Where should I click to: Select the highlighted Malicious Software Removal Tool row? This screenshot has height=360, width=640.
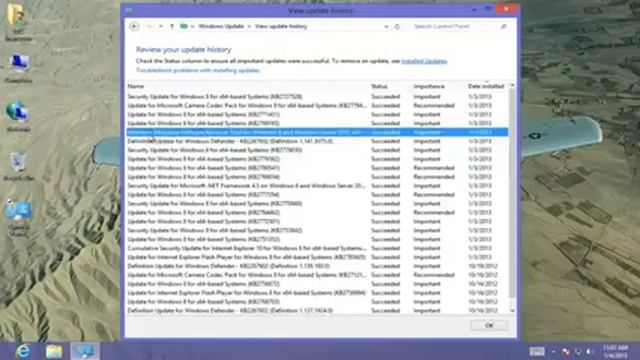click(317, 132)
